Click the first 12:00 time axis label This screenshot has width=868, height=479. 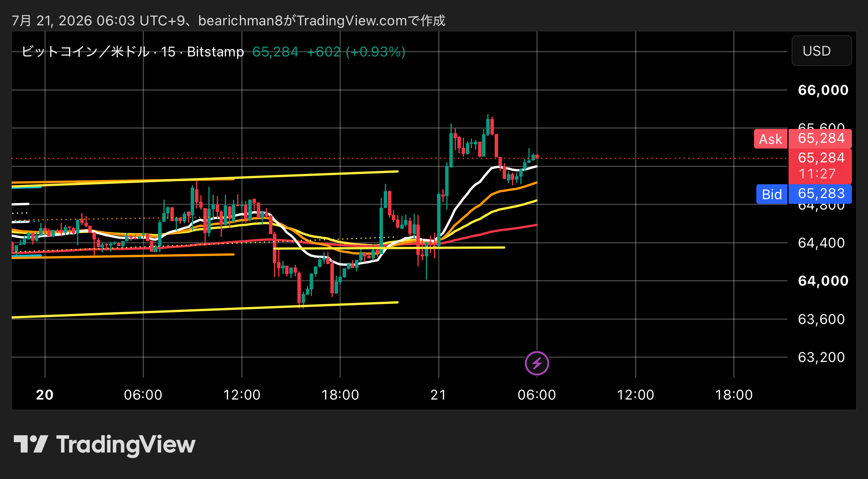tap(242, 395)
